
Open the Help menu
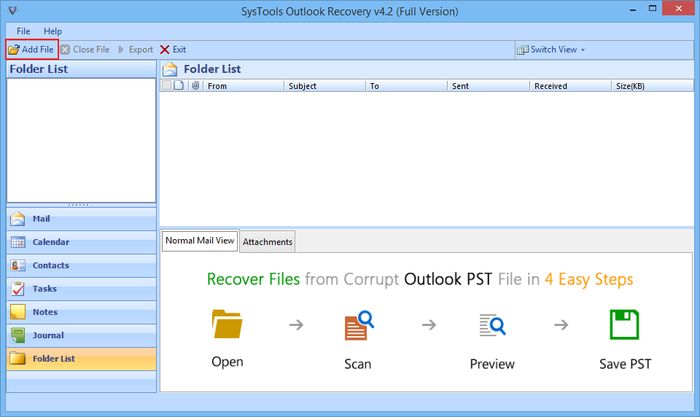click(52, 31)
